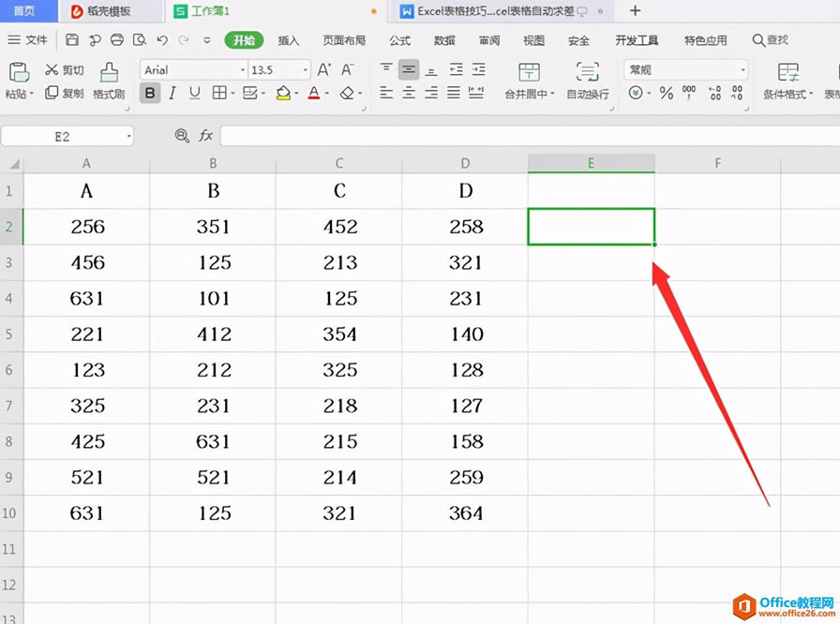The width and height of the screenshot is (840, 624).
Task: Align text to top of cell
Action: 385,68
